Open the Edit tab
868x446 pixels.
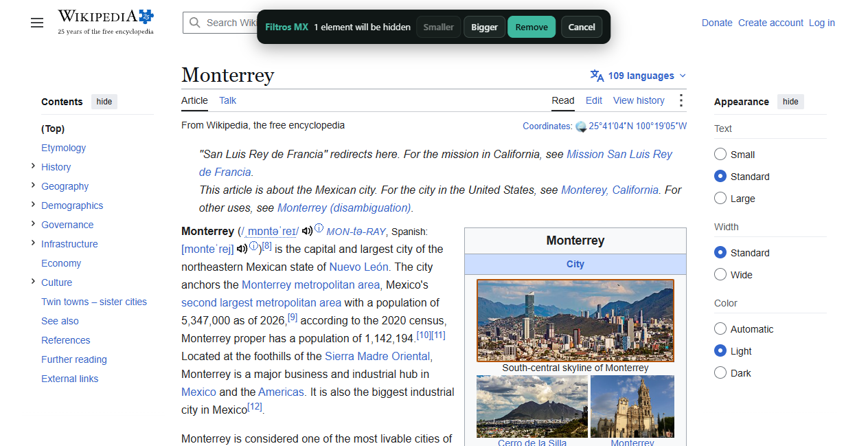point(594,100)
